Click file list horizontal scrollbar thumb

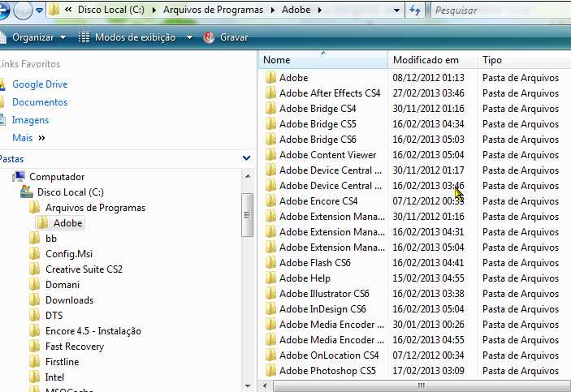tap(422, 386)
